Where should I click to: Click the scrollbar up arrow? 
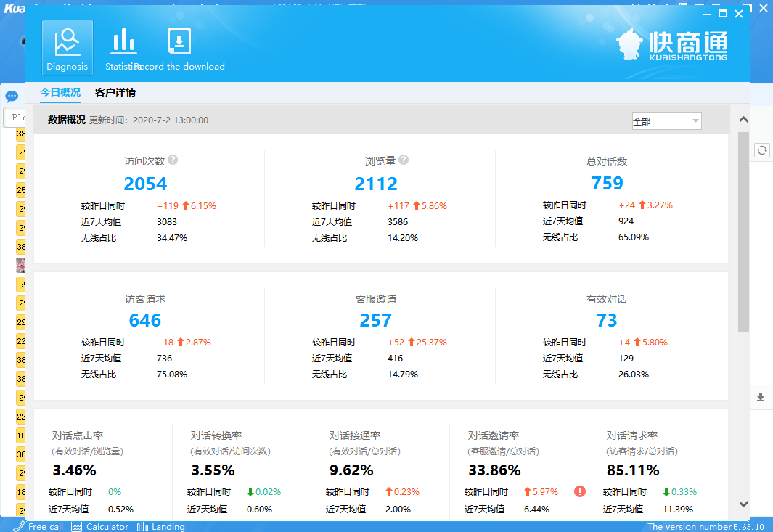click(743, 120)
